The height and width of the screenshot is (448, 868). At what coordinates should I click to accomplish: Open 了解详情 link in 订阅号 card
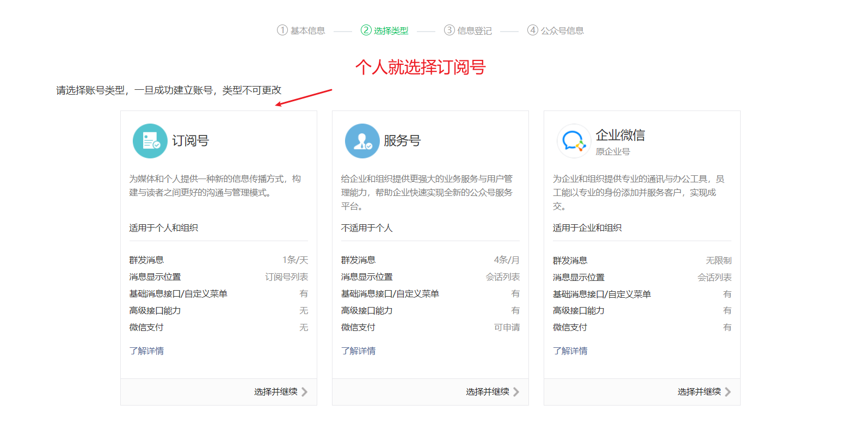point(146,351)
